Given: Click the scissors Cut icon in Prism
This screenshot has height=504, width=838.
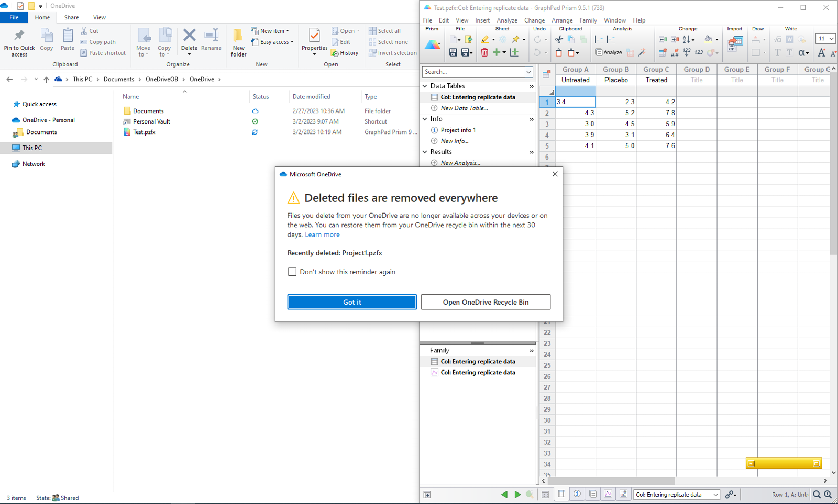Looking at the screenshot, I should click(x=559, y=39).
